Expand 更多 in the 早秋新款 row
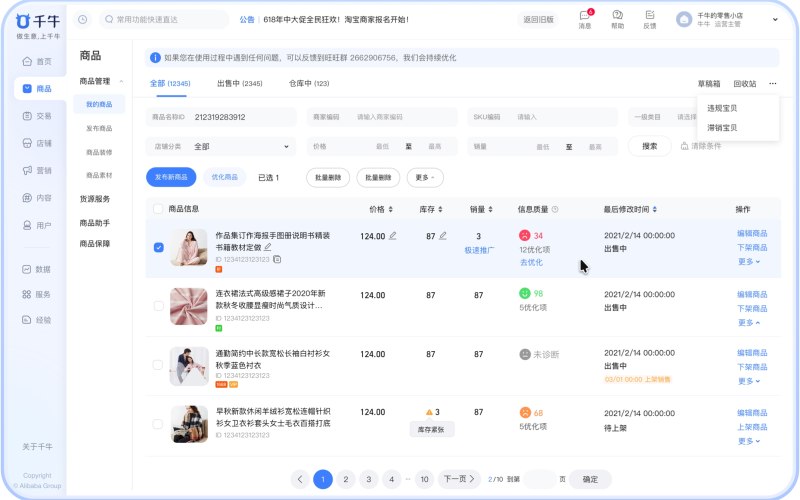This screenshot has width=800, height=500. pos(748,441)
